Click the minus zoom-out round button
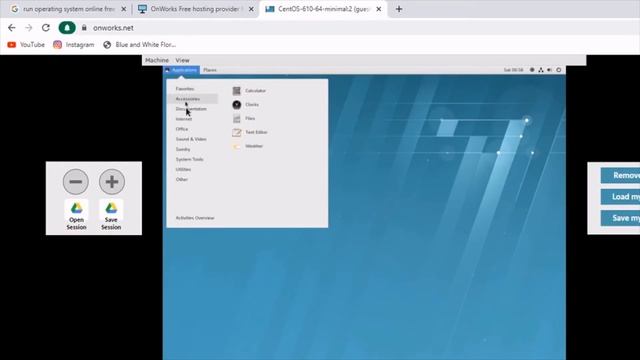The height and width of the screenshot is (360, 640). point(76,182)
